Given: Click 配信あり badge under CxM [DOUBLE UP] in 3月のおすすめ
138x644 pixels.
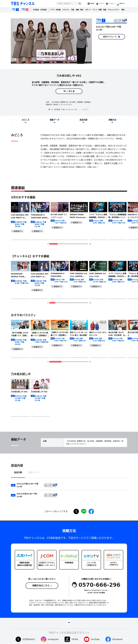Looking at the screenshot, I should click(17, 231).
